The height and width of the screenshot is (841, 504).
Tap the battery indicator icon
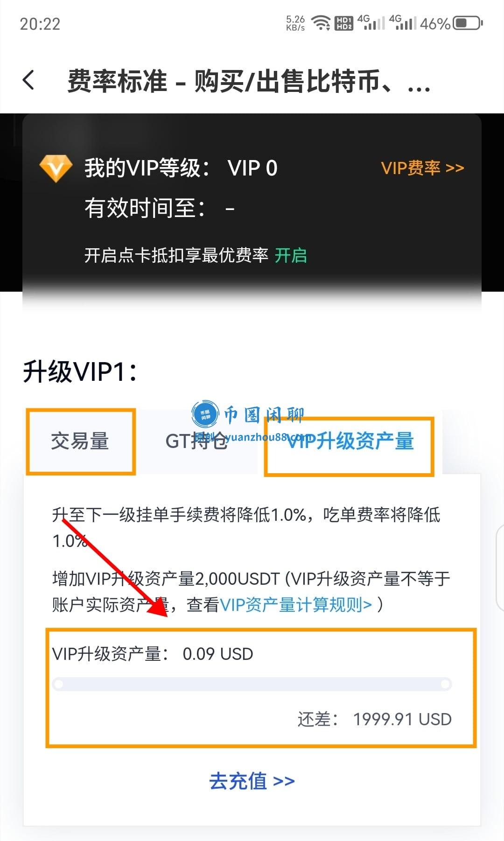click(468, 23)
